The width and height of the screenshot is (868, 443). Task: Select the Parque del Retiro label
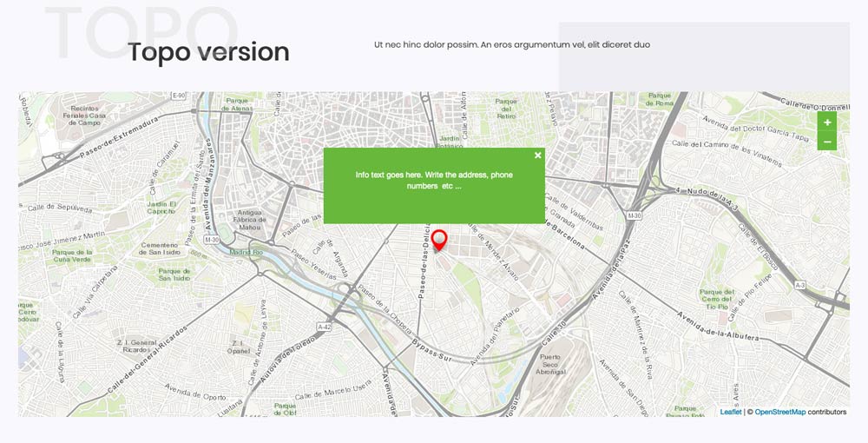pos(506,108)
